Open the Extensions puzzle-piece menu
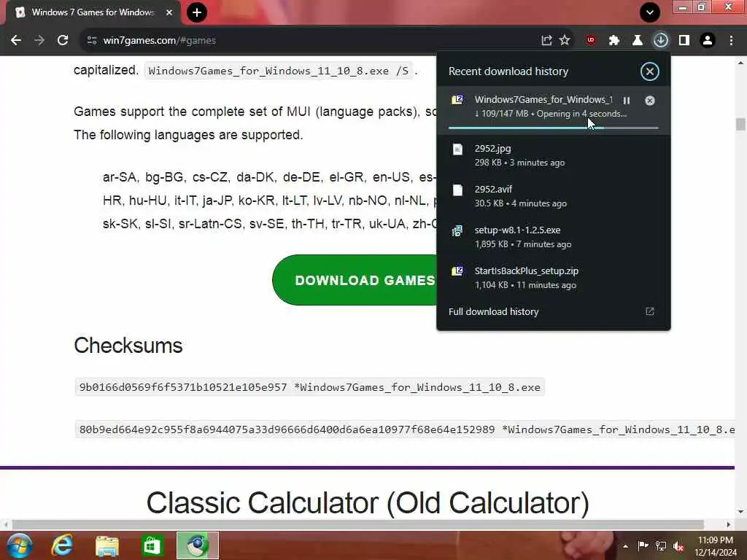 pos(614,41)
